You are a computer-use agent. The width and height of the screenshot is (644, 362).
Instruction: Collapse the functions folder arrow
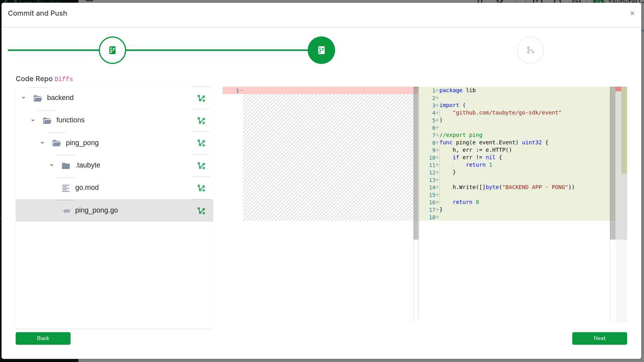33,120
